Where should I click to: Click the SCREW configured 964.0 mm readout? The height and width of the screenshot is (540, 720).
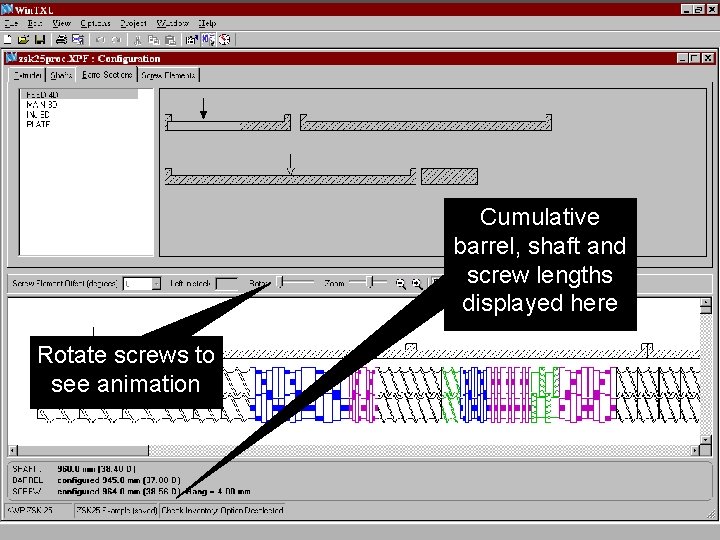pyautogui.click(x=118, y=491)
